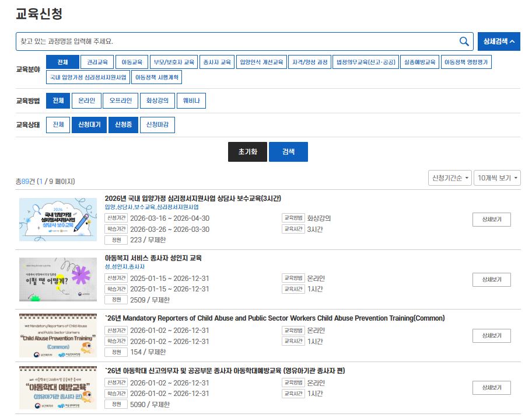This screenshot has height=417, width=532.
Task: Open 상세보기 for 영유아기관 종사자 편 course
Action: click(492, 387)
